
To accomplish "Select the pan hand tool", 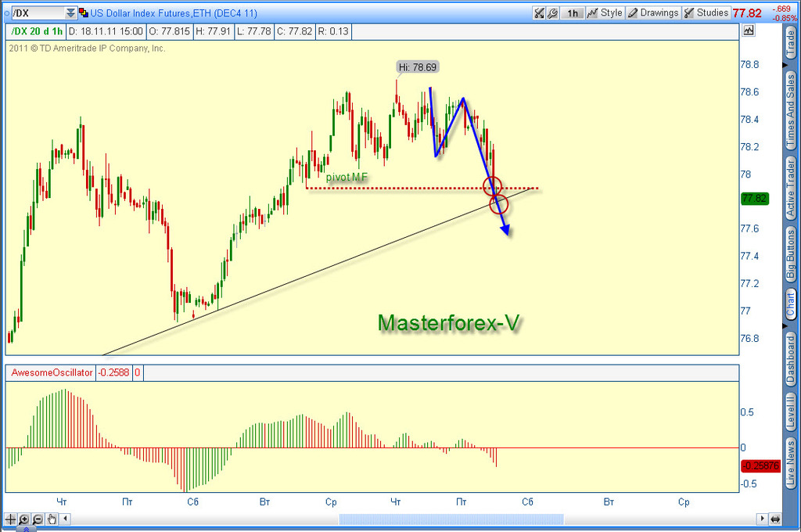I will (52, 519).
